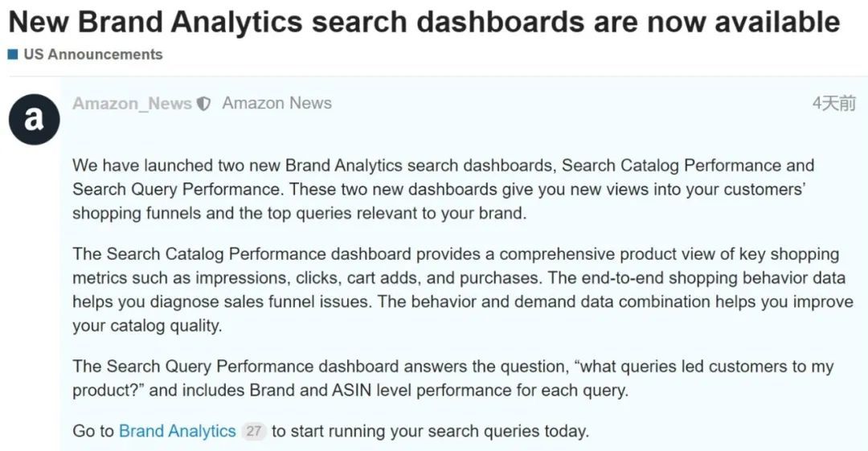Click the blue category square before US Announcements
This screenshot has height=451, width=868.
click(x=13, y=55)
